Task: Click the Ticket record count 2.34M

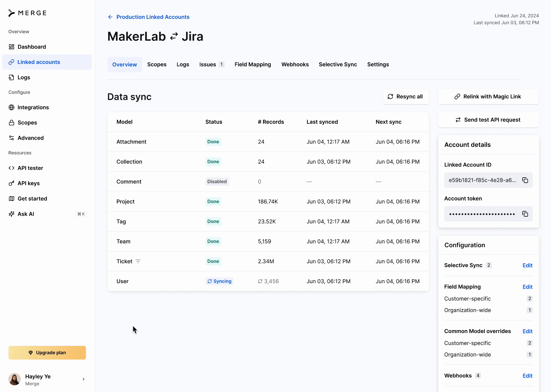Action: (266, 261)
